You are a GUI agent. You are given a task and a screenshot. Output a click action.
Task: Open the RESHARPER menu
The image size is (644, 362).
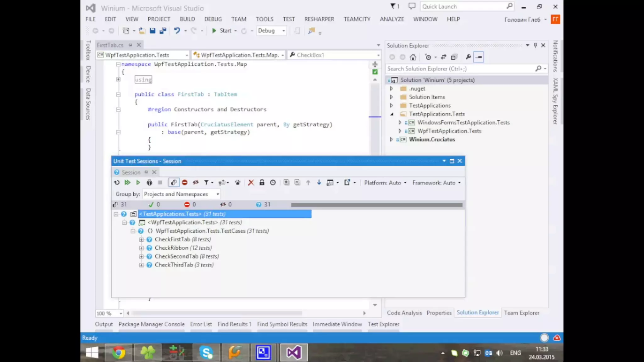click(319, 19)
